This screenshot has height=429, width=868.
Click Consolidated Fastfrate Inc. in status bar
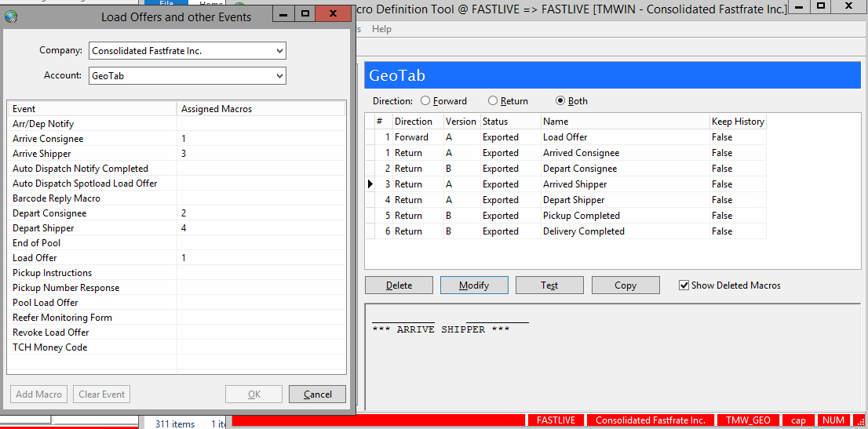pyautogui.click(x=651, y=420)
